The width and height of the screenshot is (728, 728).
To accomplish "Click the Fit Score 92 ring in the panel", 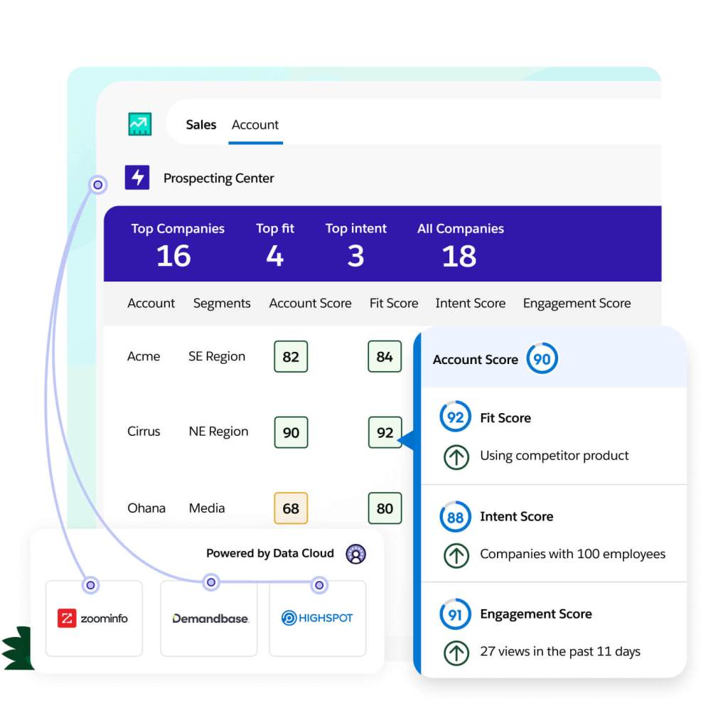I will pyautogui.click(x=455, y=417).
